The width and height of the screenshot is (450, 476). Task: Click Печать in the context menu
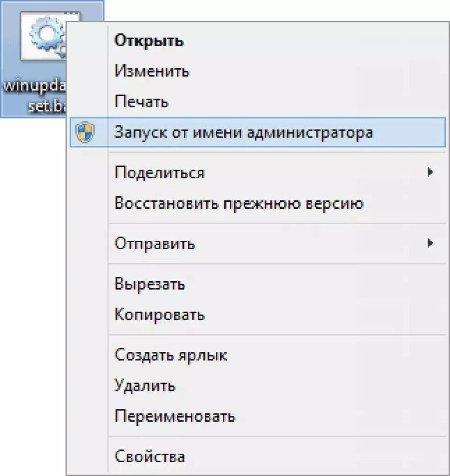click(x=257, y=101)
